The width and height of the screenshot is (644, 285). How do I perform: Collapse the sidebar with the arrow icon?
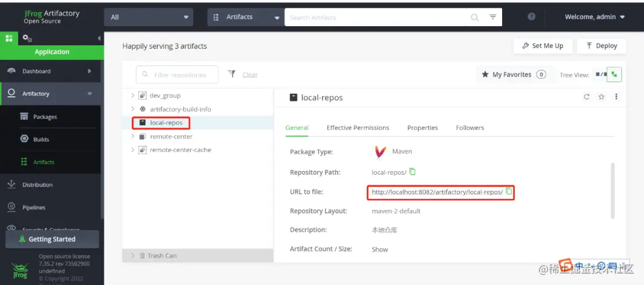99,38
